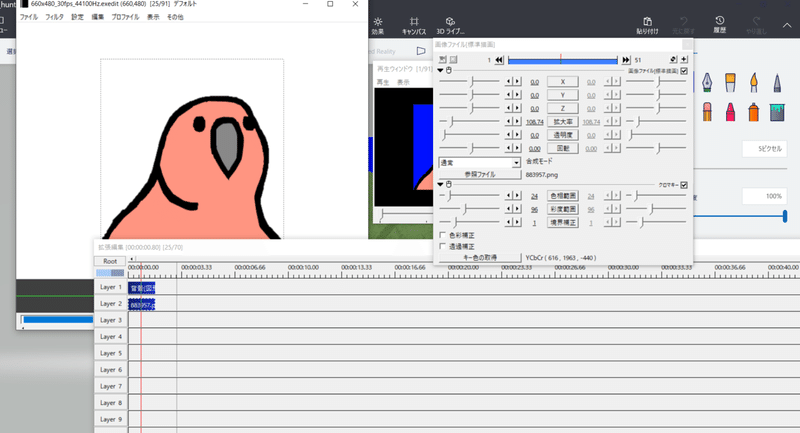Toggle the 画像ファイル[標準描画] checkbox

point(684,71)
